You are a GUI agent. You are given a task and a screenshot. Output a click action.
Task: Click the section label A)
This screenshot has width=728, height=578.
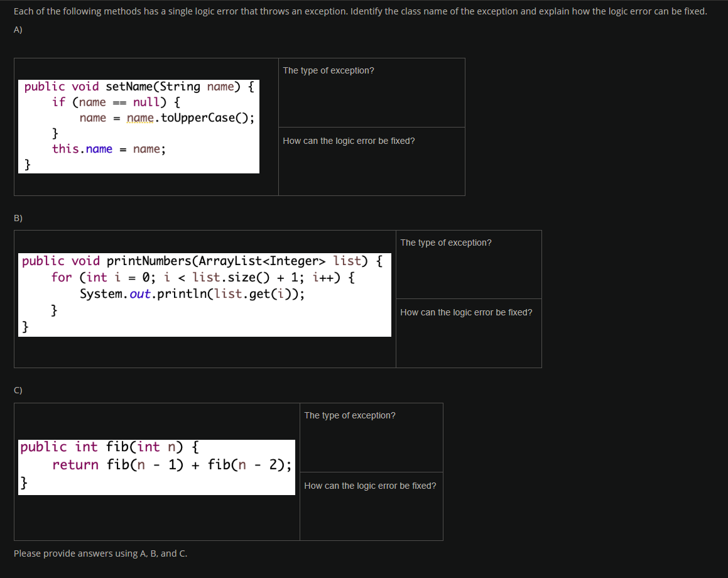tap(18, 29)
